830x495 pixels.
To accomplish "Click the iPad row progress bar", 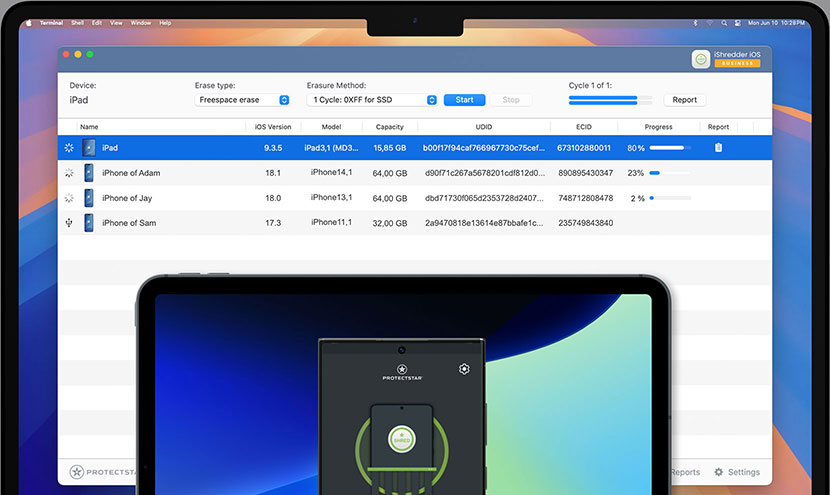I will pyautogui.click(x=668, y=148).
